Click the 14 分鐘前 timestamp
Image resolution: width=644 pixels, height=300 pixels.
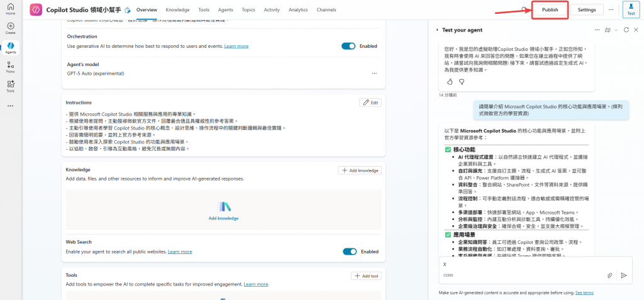pos(447,95)
